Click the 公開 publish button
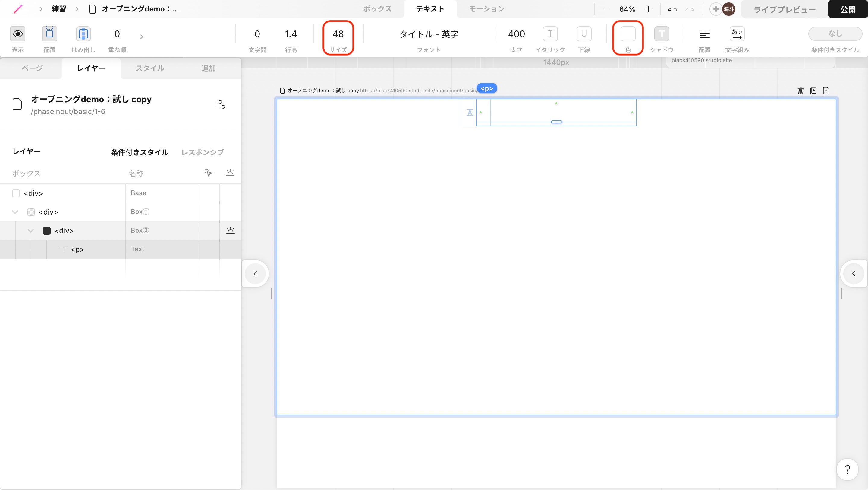The image size is (868, 490). [x=848, y=9]
